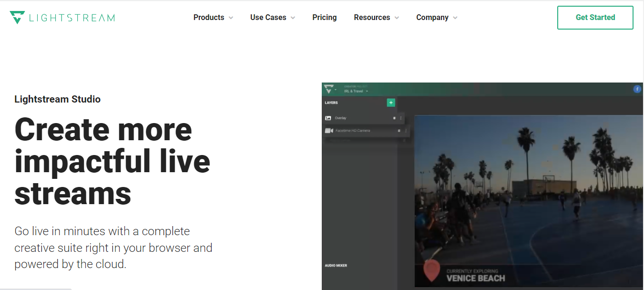Click the Get Started button
644x290 pixels.
tap(595, 18)
